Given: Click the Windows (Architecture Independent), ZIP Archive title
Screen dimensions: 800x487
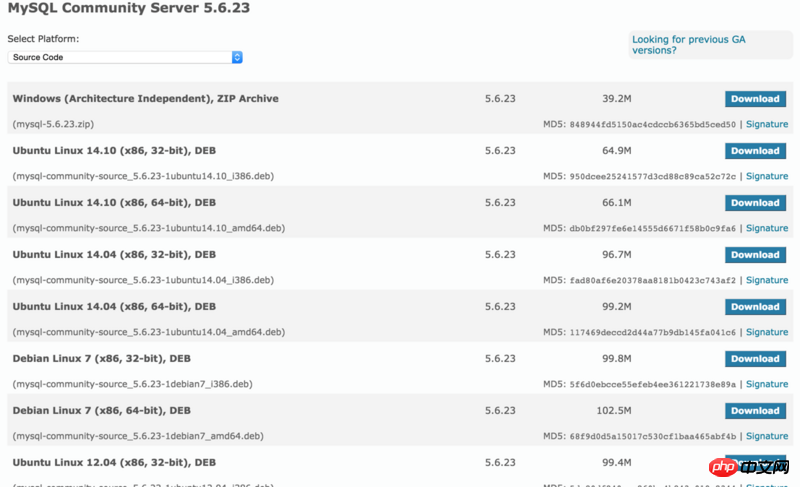Looking at the screenshot, I should point(145,98).
